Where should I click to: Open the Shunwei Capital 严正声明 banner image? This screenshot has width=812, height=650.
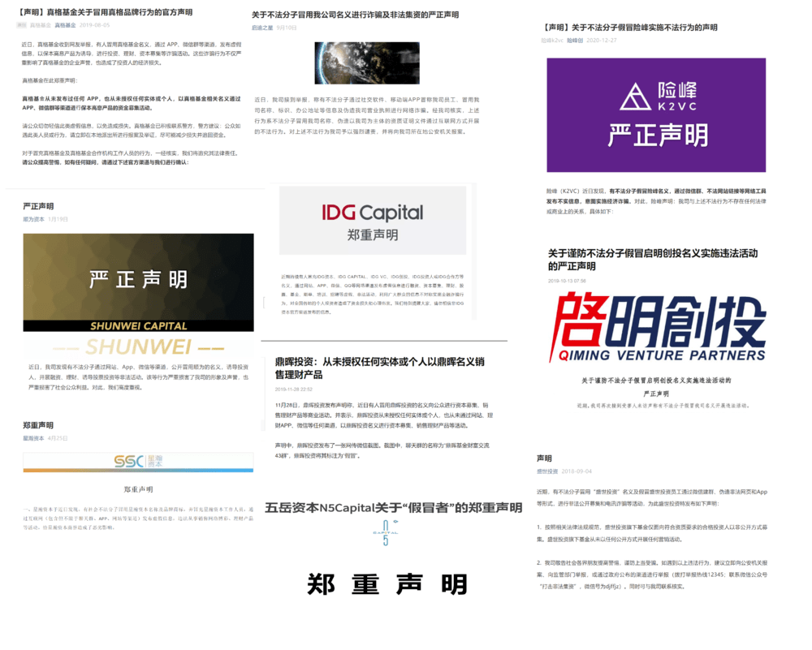tap(138, 282)
